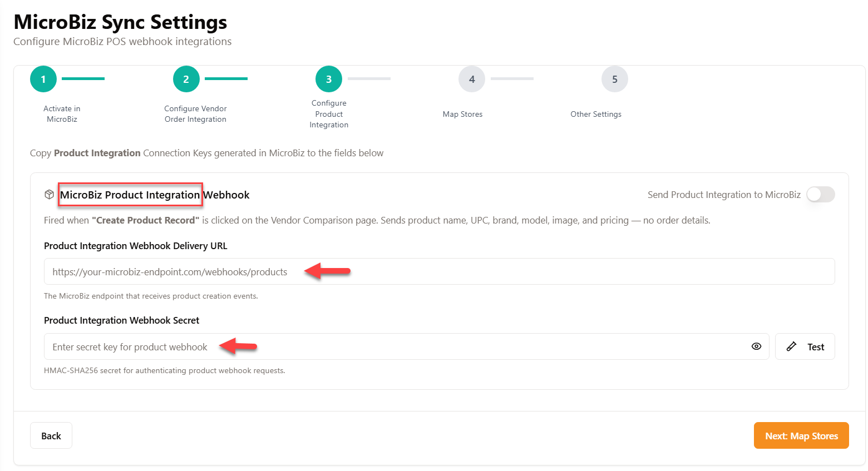868x471 pixels.
Task: Focus the Product Integration Webhook Secret field
Action: (x=407, y=346)
